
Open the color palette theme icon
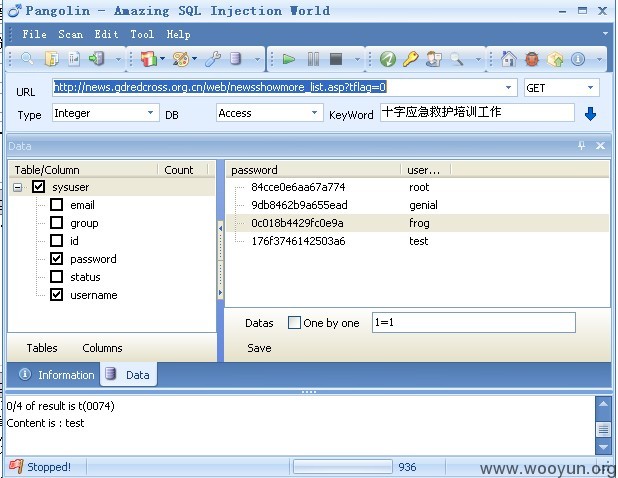point(181,59)
